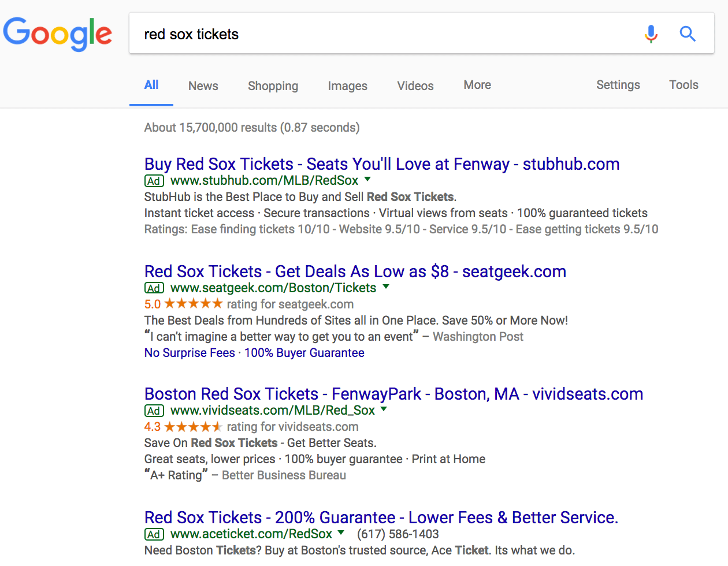
Task: Click the Google logo
Action: pyautogui.click(x=58, y=33)
